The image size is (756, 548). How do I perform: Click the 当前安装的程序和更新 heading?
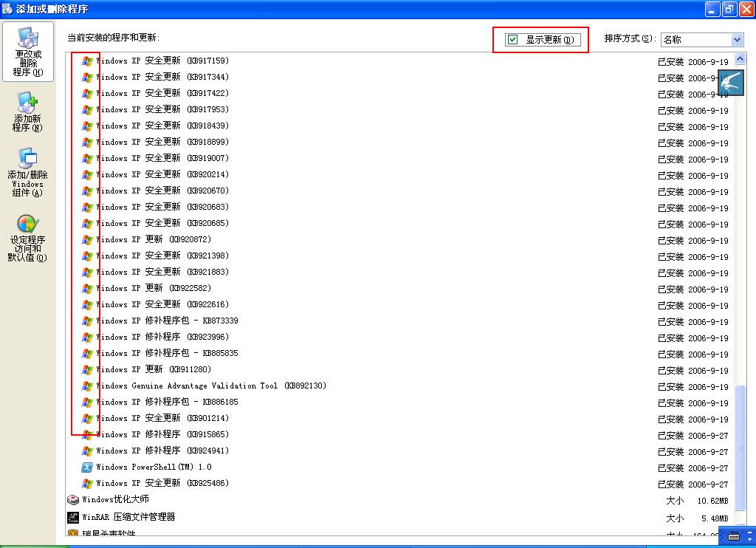point(113,38)
